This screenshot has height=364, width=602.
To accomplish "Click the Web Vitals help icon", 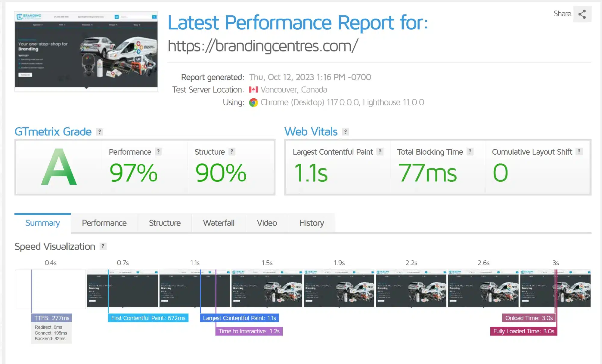I will 345,131.
